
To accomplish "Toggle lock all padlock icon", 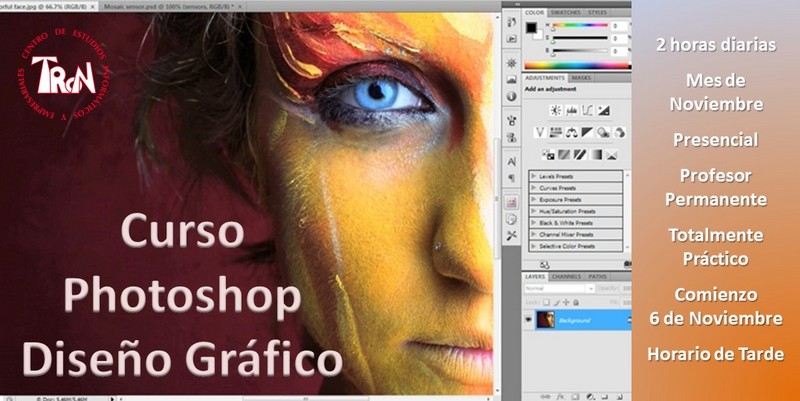I will (576, 302).
